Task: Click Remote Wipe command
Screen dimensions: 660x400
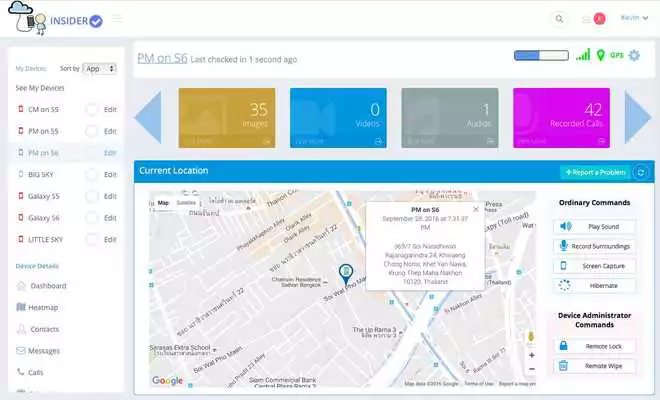Action: click(x=594, y=366)
